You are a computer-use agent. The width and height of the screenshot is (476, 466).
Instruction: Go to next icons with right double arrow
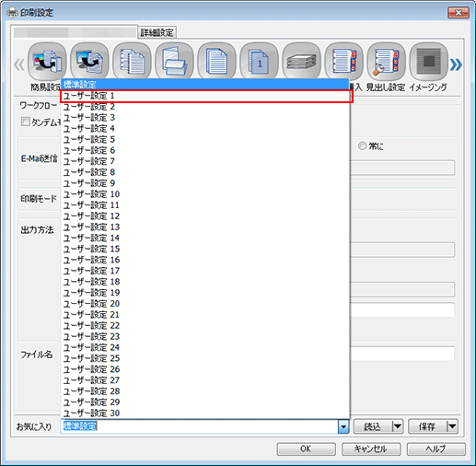456,64
